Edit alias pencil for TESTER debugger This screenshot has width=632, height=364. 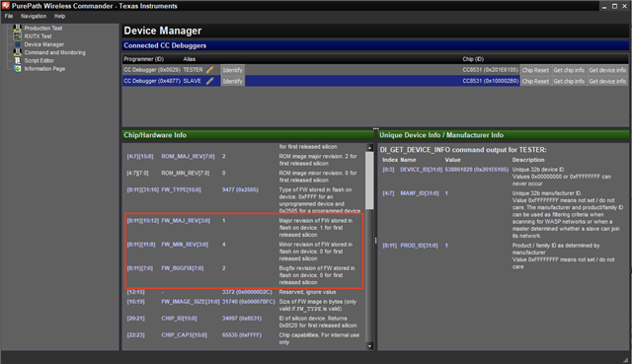(210, 70)
